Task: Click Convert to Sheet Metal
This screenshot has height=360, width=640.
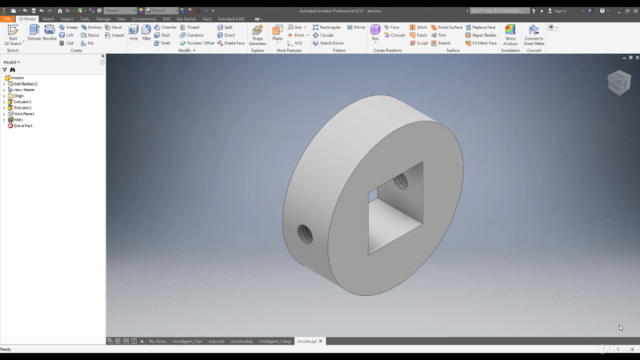Action: pyautogui.click(x=533, y=35)
